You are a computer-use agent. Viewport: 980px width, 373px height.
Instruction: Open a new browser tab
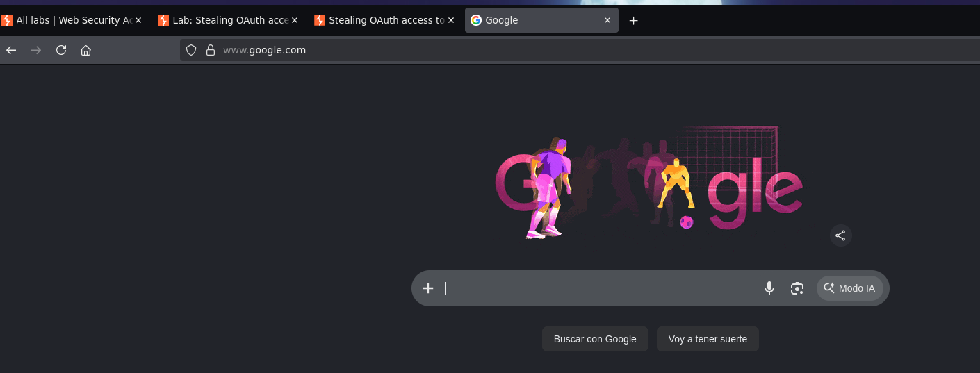(633, 21)
